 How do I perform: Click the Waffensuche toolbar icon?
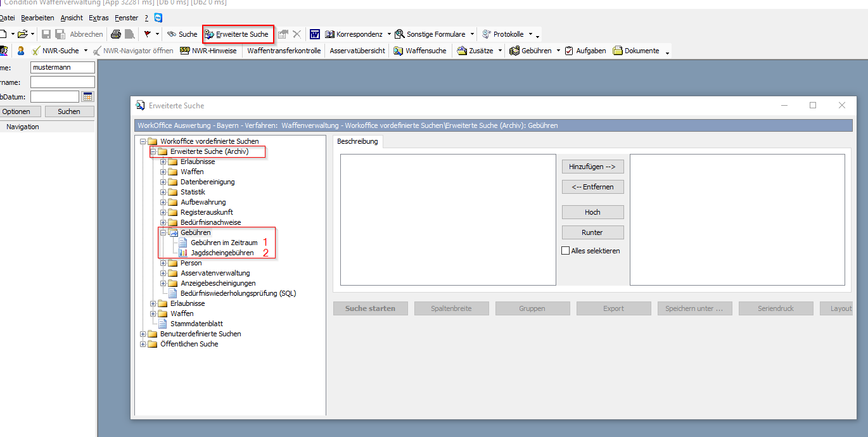point(399,51)
